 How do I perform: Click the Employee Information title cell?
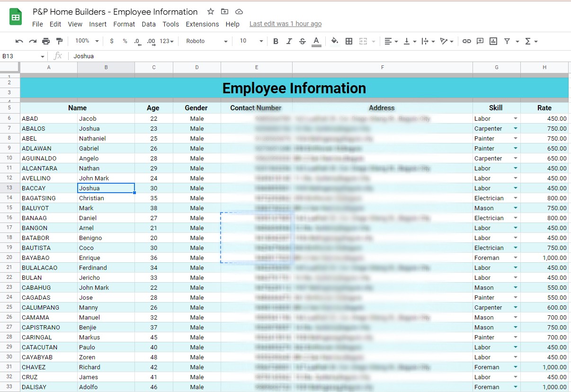tap(294, 88)
